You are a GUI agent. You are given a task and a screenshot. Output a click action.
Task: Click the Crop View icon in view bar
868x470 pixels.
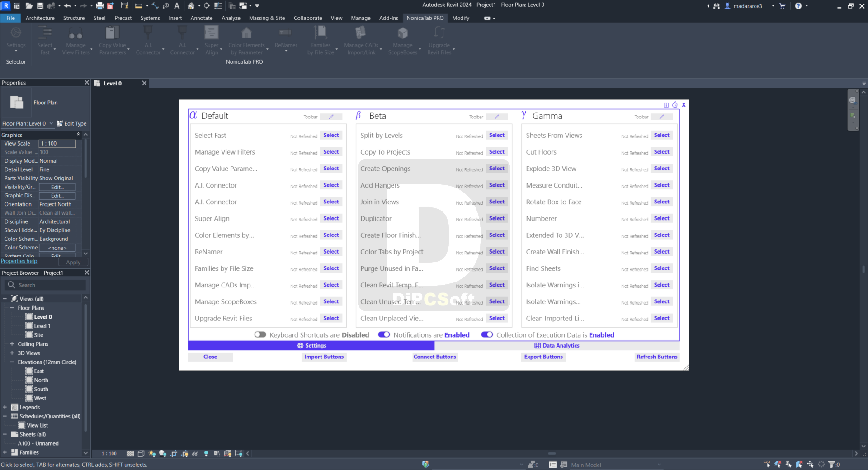[x=174, y=453]
